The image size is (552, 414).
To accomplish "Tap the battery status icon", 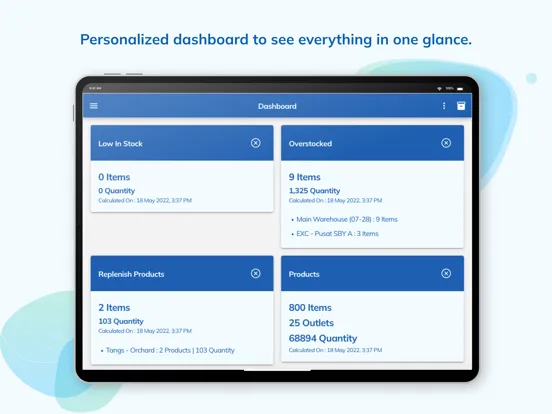I will coord(460,89).
